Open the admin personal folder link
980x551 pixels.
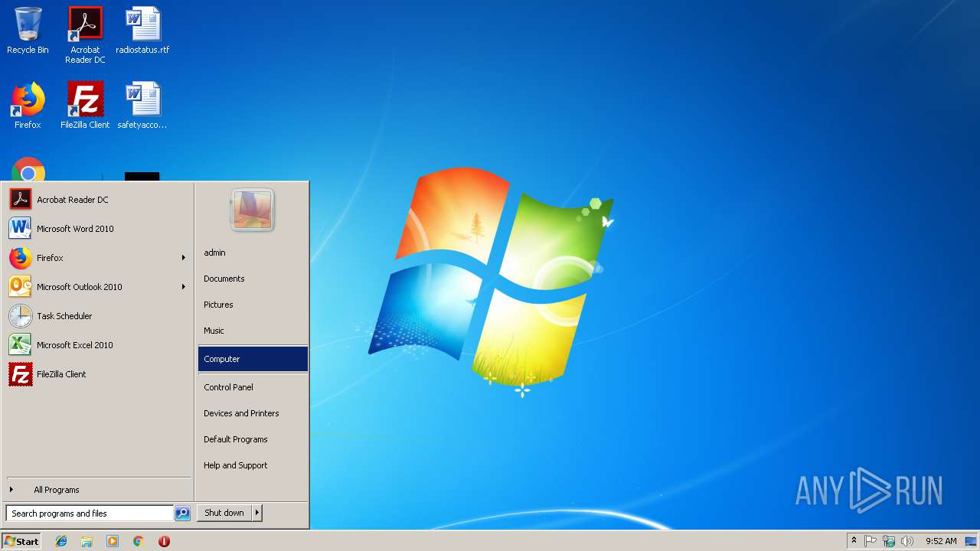253,253
